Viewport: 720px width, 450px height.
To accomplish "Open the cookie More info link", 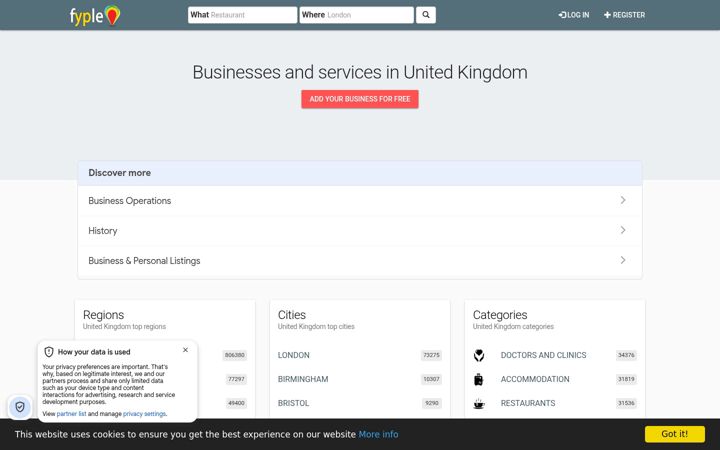I will coord(378,434).
